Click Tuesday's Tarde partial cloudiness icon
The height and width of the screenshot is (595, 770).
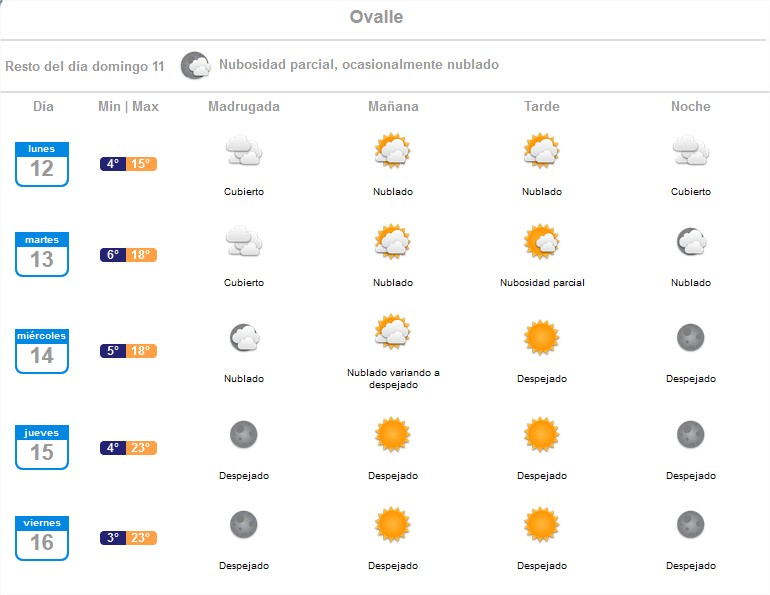coord(541,242)
